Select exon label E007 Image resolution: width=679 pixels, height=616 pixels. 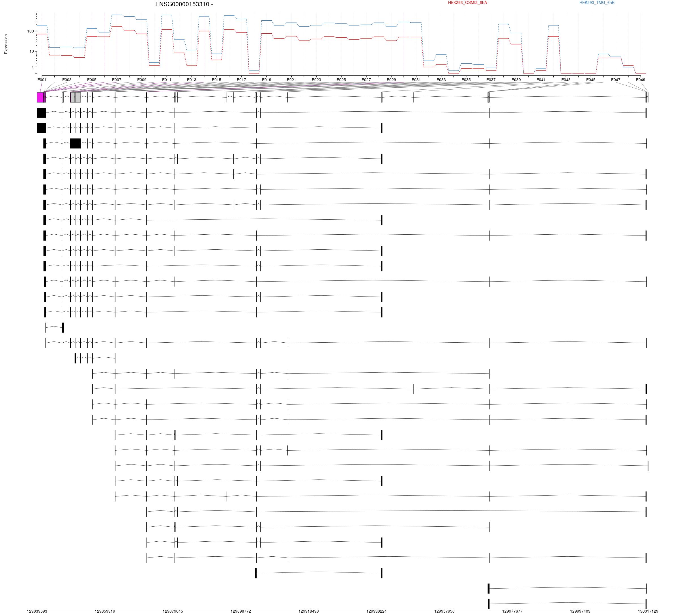pyautogui.click(x=117, y=80)
